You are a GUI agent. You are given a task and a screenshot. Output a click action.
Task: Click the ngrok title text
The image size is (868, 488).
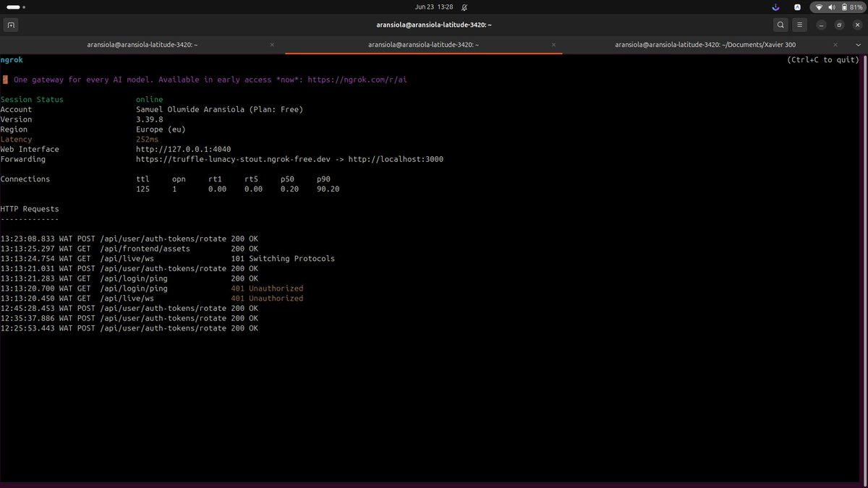tap(12, 60)
